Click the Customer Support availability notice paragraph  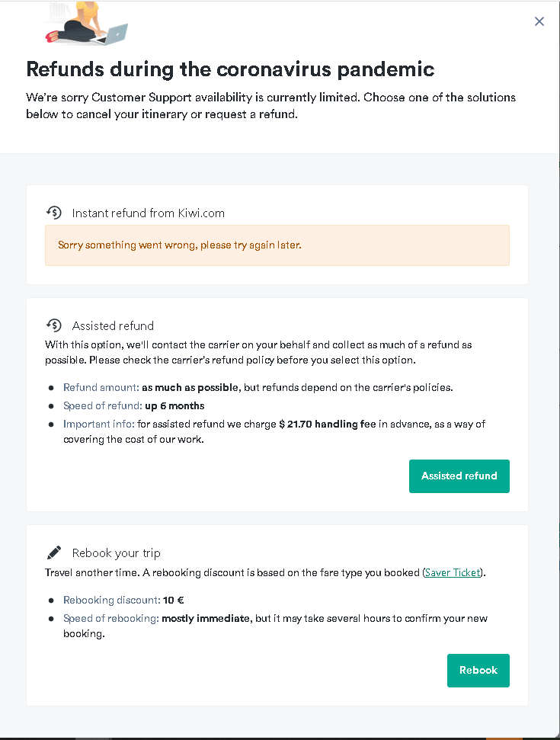tap(270, 106)
